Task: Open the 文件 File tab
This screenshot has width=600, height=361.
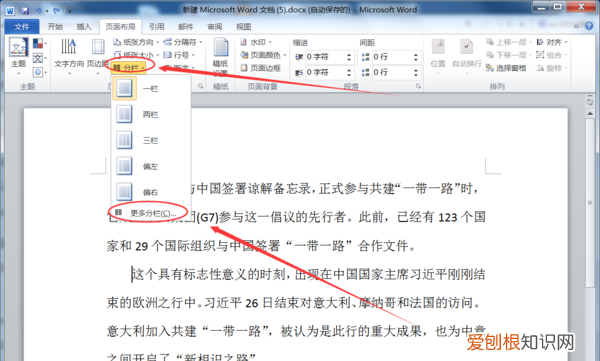Action: tap(22, 26)
